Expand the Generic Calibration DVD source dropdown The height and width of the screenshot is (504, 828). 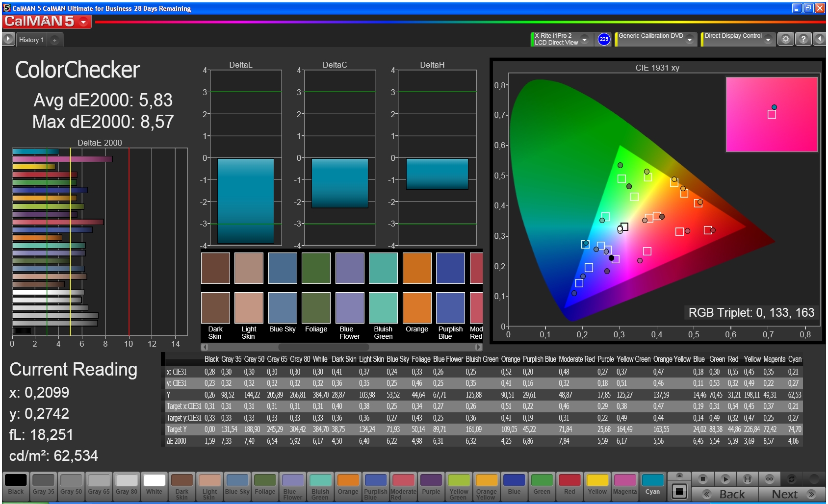[x=690, y=39]
